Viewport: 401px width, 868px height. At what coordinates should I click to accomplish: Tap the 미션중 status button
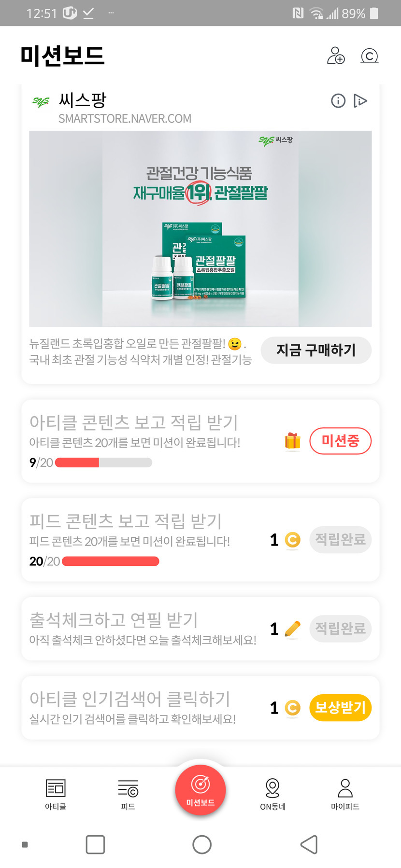coord(341,441)
